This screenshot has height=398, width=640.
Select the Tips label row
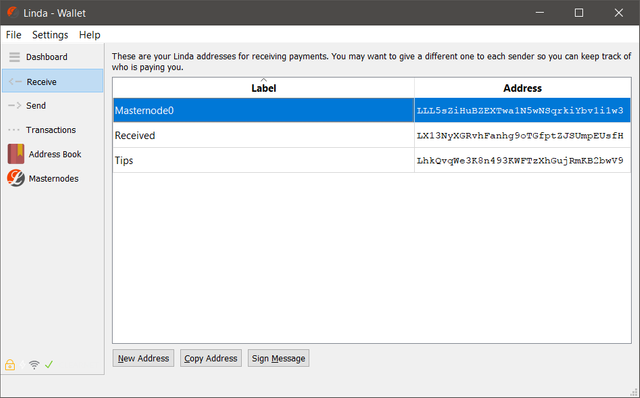click(x=264, y=160)
